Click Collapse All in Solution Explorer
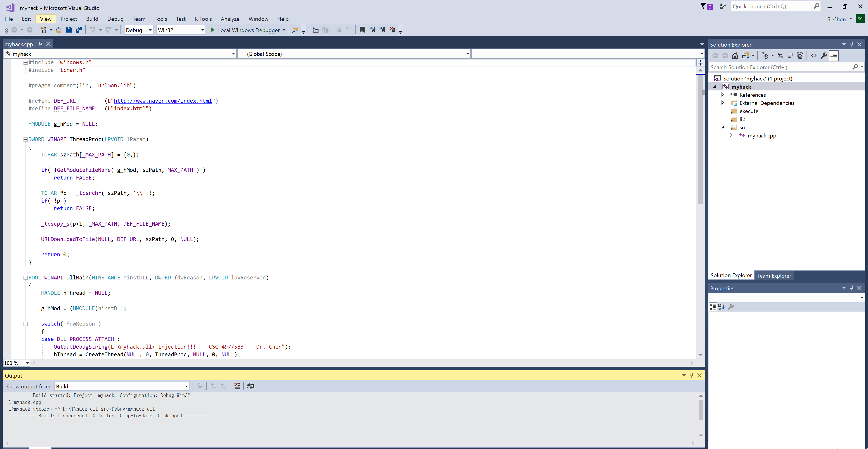This screenshot has width=868, height=449. tap(790, 56)
